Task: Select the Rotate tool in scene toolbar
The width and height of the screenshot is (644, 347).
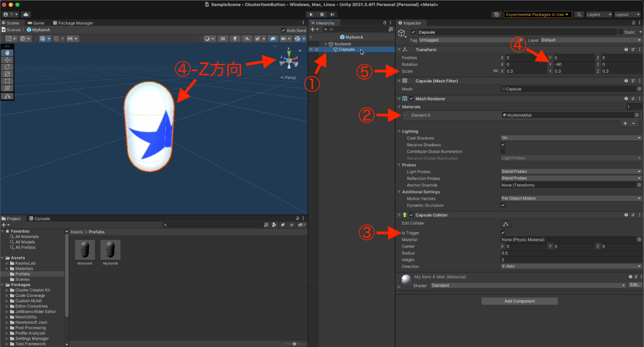Action: tap(7, 67)
